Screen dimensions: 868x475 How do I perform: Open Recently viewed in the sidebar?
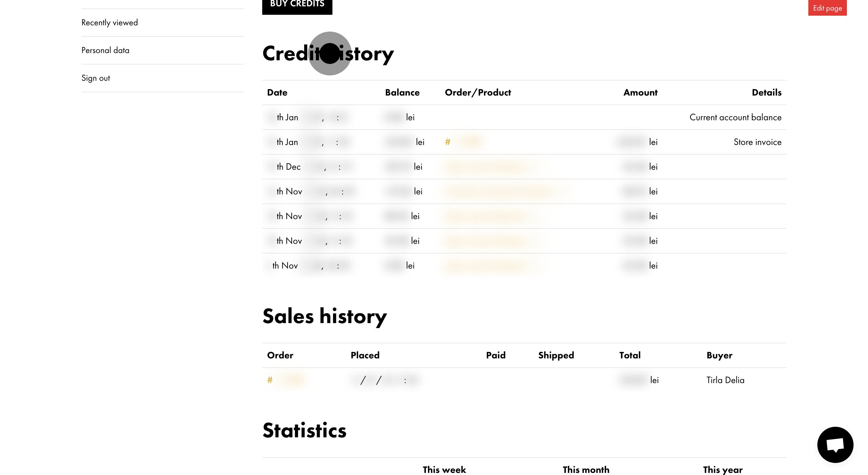click(109, 23)
